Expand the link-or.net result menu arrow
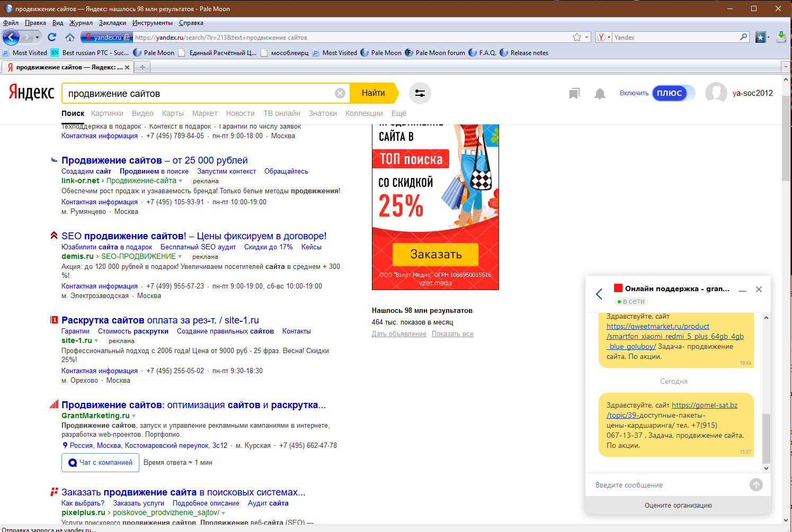 (x=181, y=181)
